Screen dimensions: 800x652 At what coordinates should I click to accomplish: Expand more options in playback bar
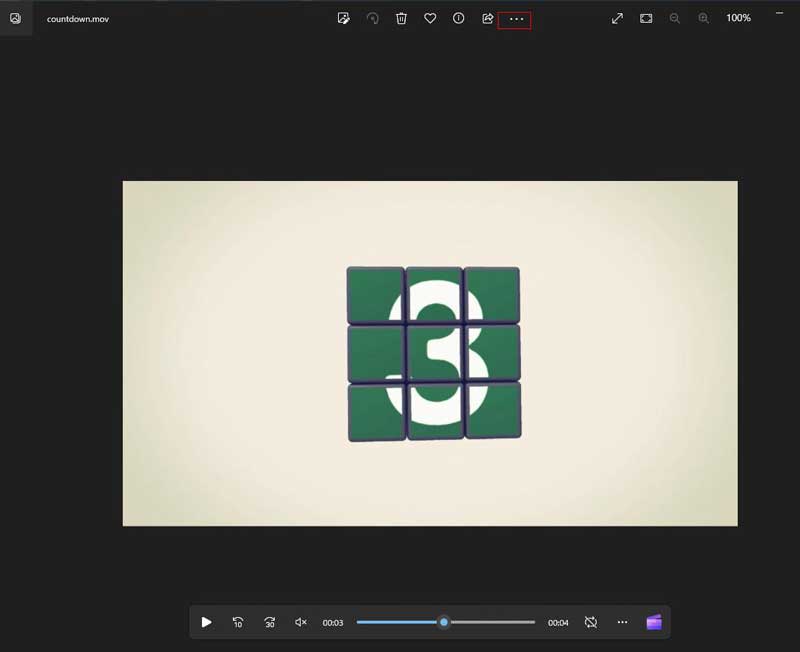tap(622, 622)
